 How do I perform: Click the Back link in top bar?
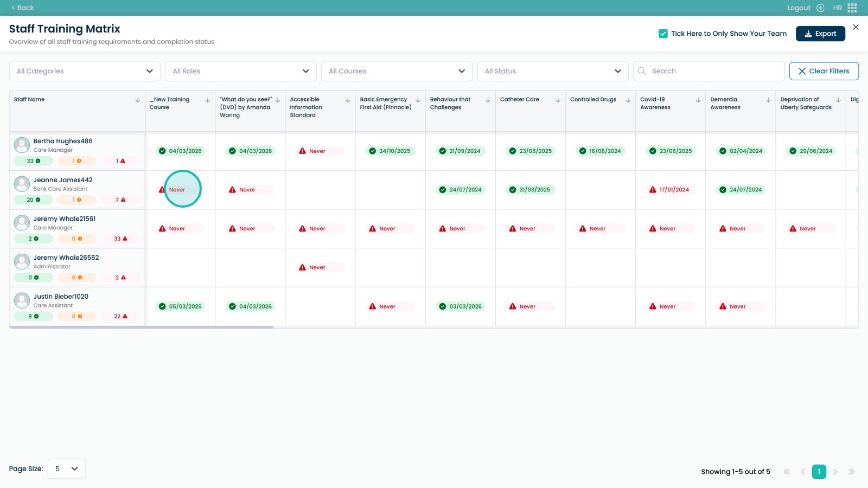(x=22, y=8)
